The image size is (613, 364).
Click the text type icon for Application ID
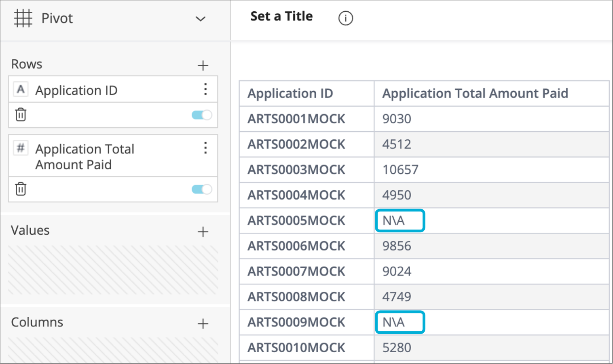click(21, 89)
